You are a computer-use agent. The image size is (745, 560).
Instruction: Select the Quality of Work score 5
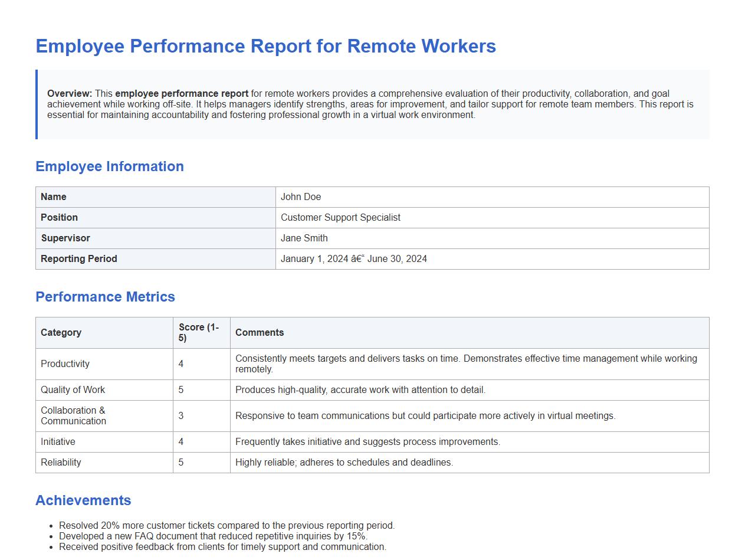(181, 389)
